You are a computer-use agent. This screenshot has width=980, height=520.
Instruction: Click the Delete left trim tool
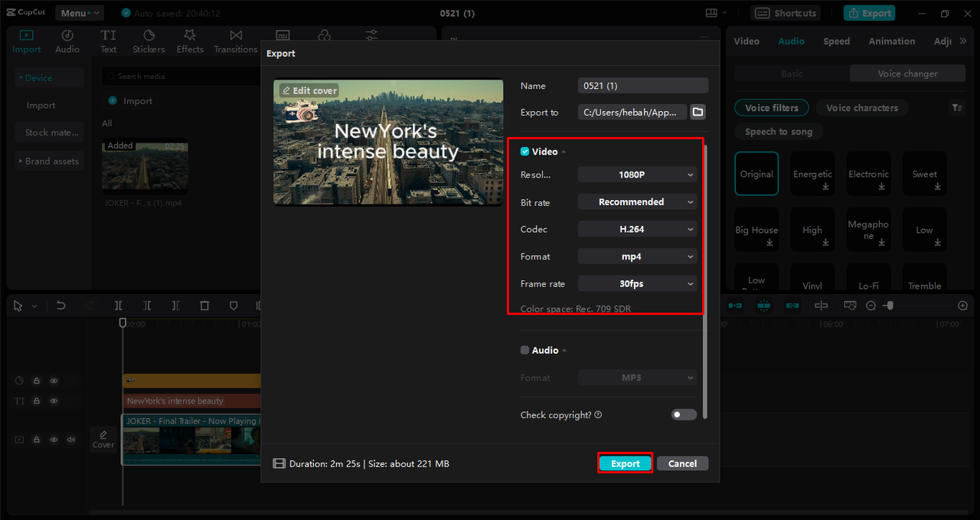147,306
